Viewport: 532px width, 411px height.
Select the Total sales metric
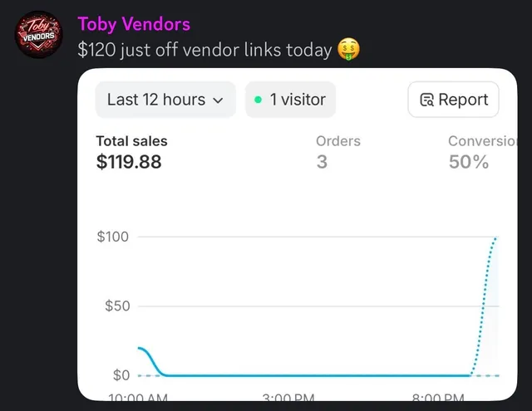tap(132, 153)
